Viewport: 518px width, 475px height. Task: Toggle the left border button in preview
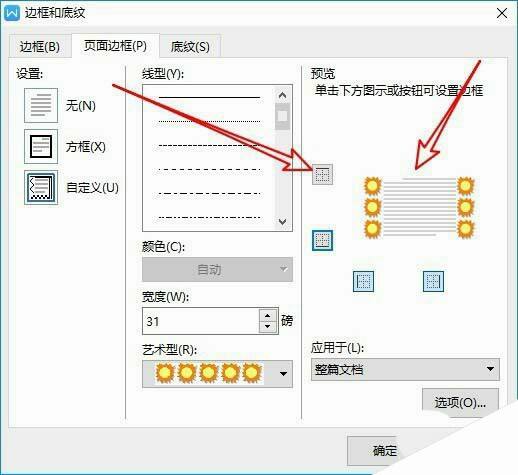[363, 281]
